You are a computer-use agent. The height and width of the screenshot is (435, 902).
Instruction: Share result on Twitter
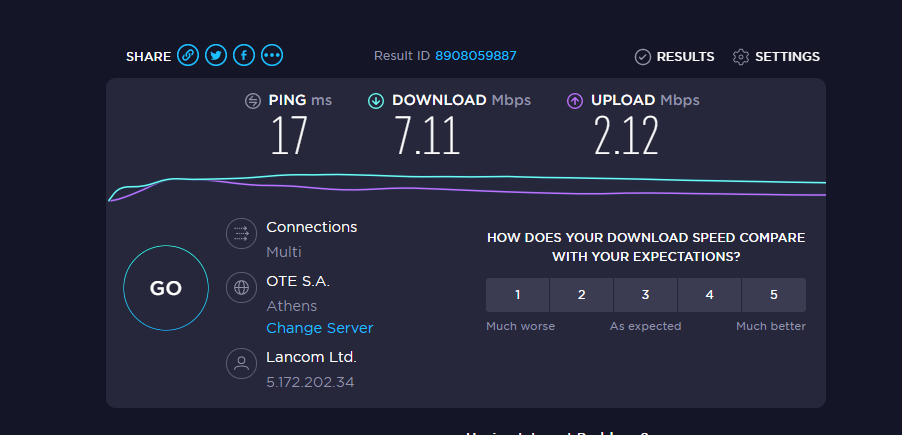216,55
